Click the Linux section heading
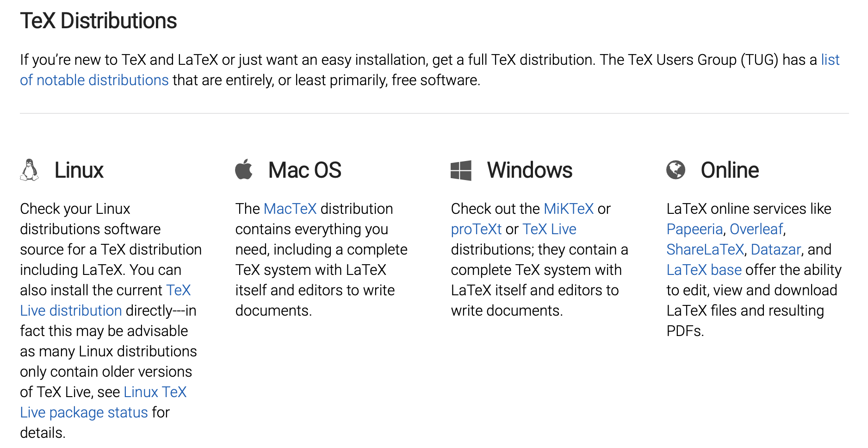 [x=79, y=170]
